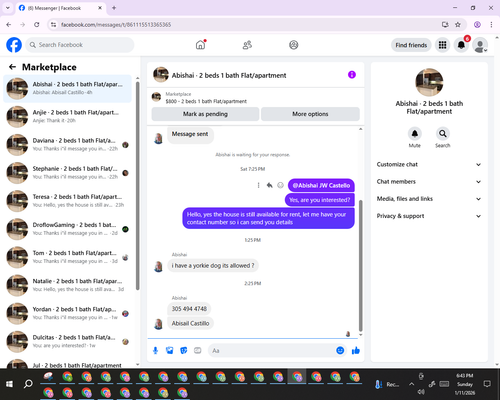
Task: Click the chat messages scrollbar
Action: coord(360,265)
